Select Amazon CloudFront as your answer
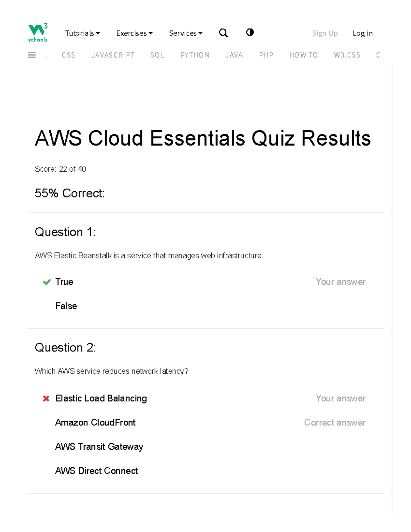The height and width of the screenshot is (532, 411). pyautogui.click(x=95, y=422)
